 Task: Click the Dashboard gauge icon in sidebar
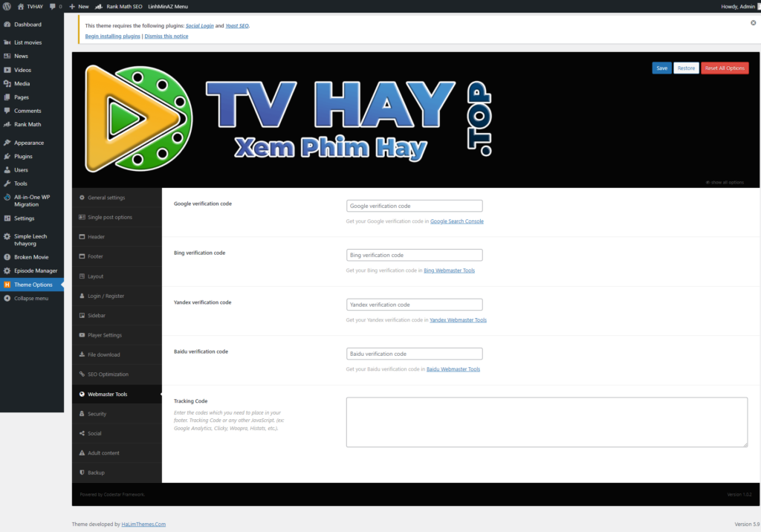(7, 25)
